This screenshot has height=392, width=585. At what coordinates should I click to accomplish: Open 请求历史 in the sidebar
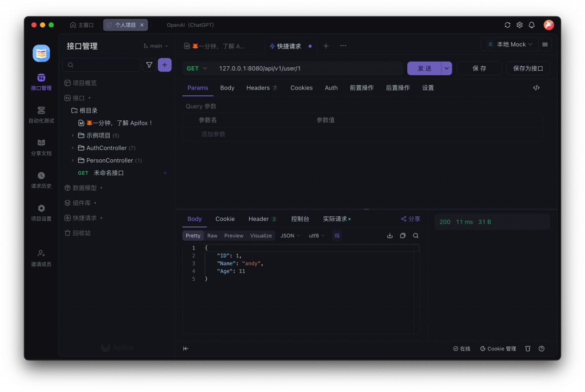41,180
